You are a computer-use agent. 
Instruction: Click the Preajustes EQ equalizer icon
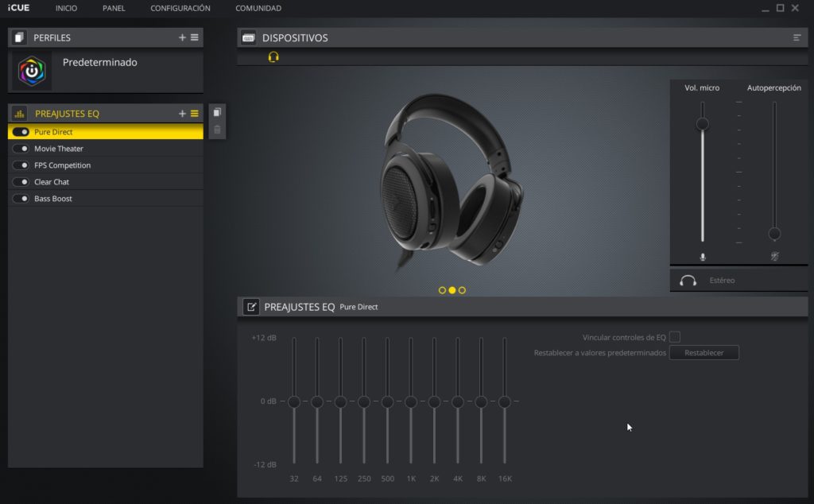[x=19, y=113]
